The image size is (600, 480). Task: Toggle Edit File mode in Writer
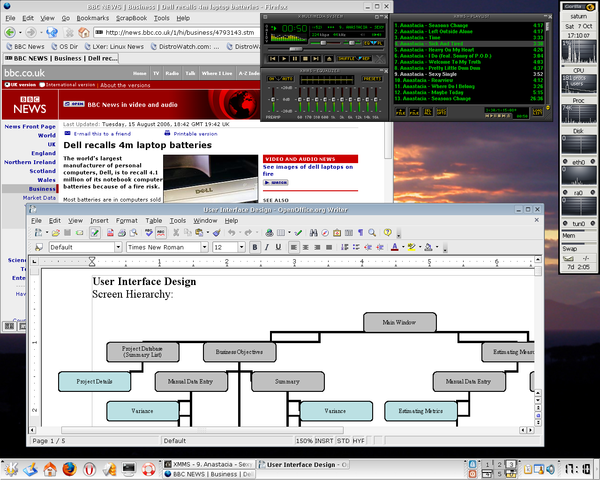[95, 232]
